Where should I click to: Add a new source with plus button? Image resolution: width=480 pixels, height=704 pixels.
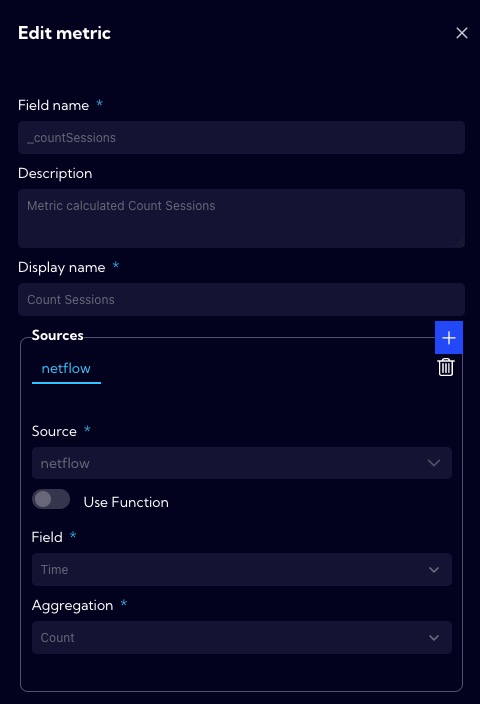click(x=449, y=338)
